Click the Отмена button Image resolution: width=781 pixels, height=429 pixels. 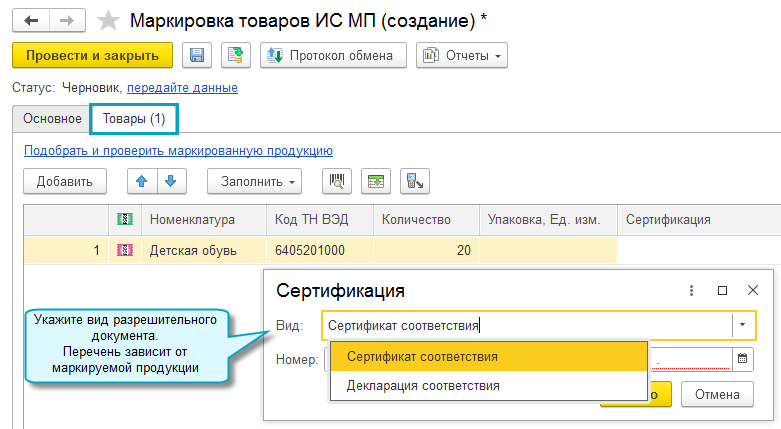click(x=717, y=394)
